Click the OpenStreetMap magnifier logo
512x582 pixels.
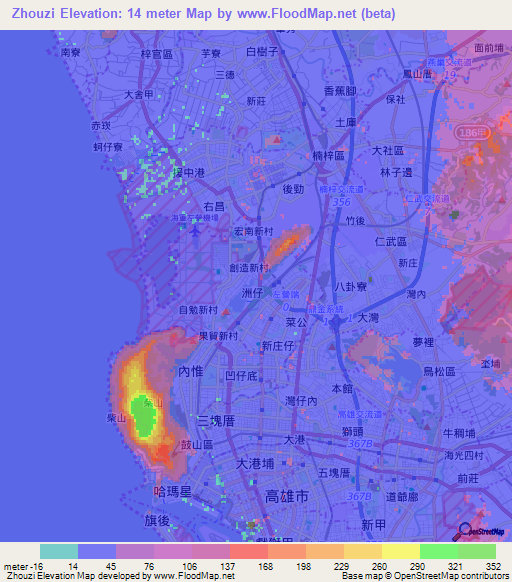pos(477,532)
